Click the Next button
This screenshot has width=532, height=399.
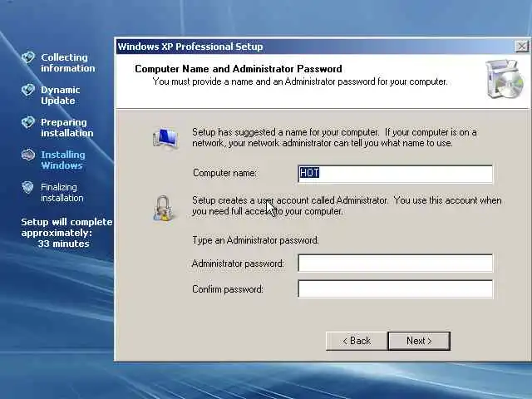point(419,341)
